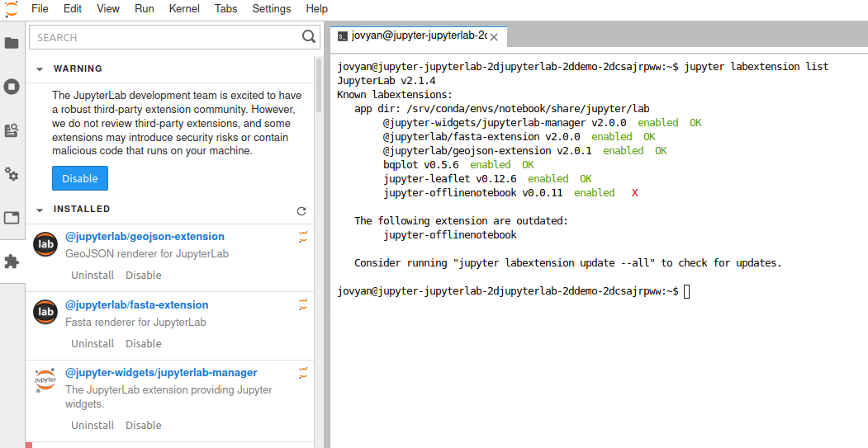868x448 pixels.
Task: Click the terminal tab's console icon
Action: (x=343, y=36)
